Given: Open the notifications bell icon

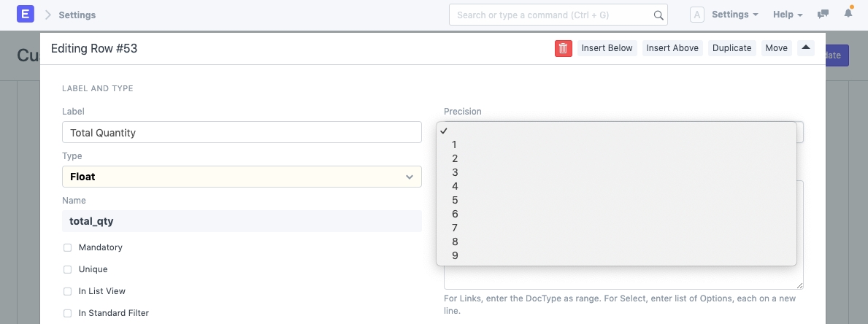Looking at the screenshot, I should pyautogui.click(x=848, y=15).
